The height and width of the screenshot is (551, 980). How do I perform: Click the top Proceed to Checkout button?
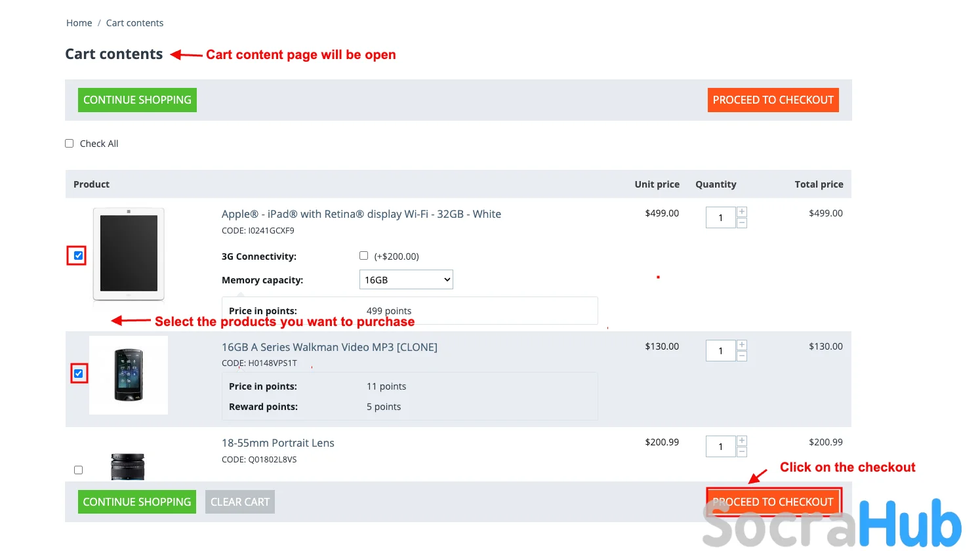click(773, 100)
